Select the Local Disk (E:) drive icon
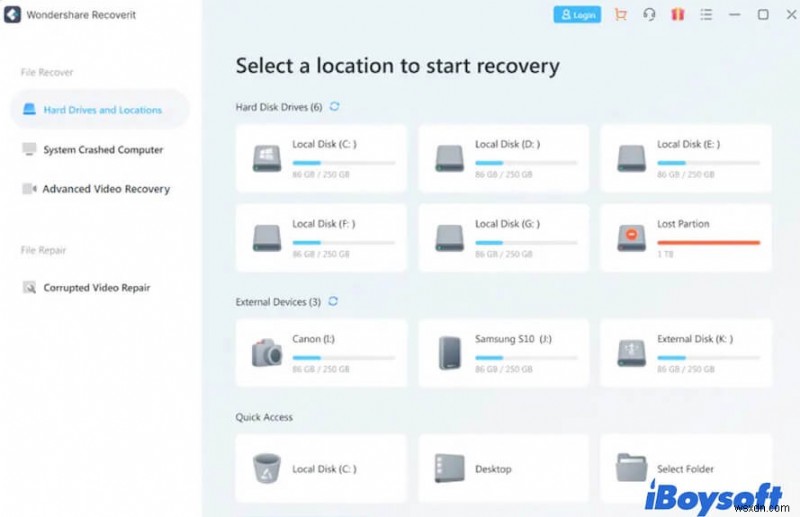The height and width of the screenshot is (517, 800). [632, 158]
